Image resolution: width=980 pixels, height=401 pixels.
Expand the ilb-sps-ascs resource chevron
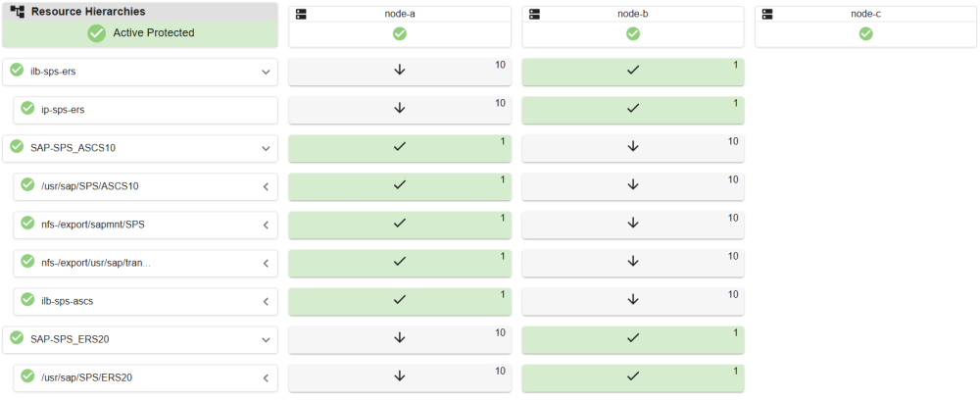point(265,301)
